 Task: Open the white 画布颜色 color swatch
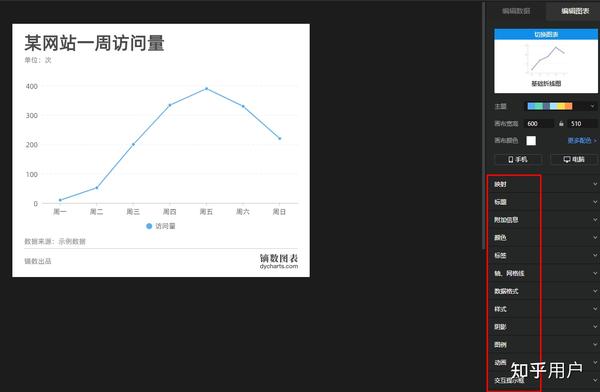[x=531, y=140]
